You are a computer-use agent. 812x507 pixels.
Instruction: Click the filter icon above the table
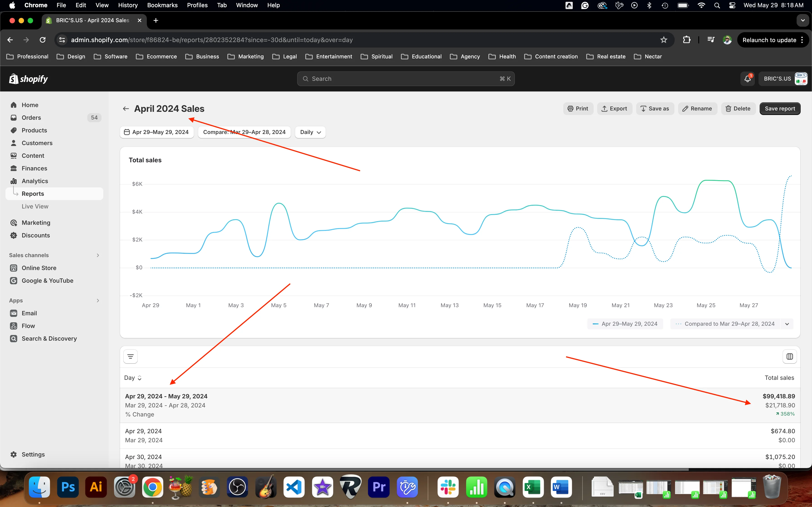130,356
